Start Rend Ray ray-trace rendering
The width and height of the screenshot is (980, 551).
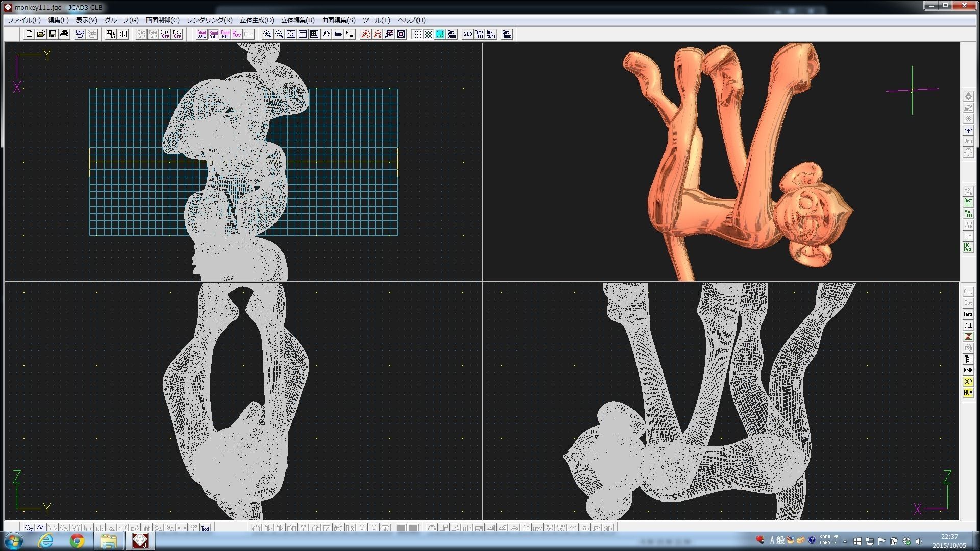tap(225, 34)
